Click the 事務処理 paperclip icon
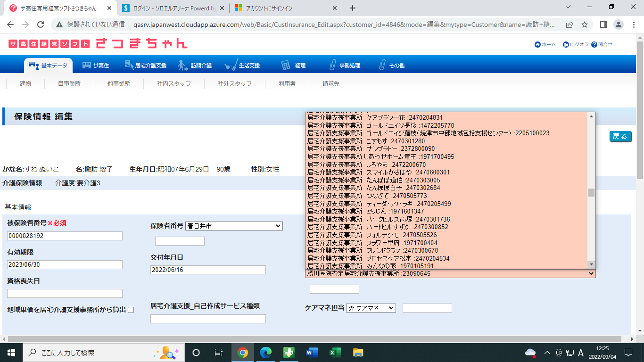The image size is (644, 362). click(332, 65)
